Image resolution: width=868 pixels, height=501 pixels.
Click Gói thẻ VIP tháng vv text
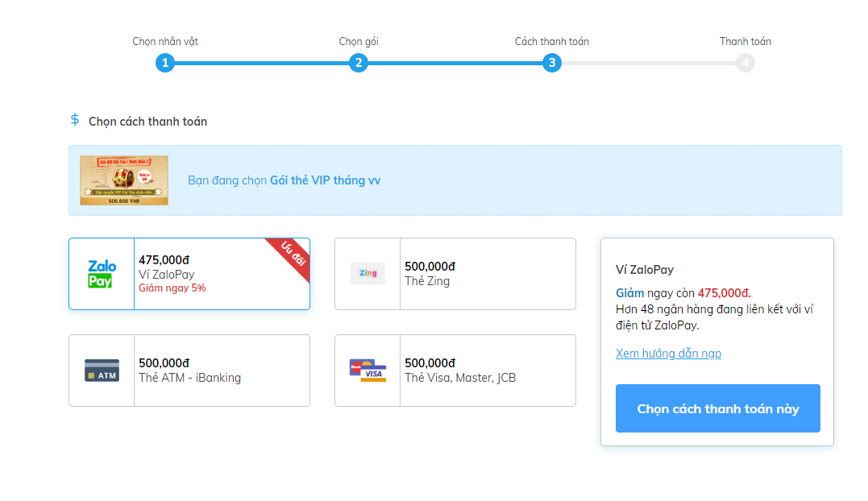325,180
